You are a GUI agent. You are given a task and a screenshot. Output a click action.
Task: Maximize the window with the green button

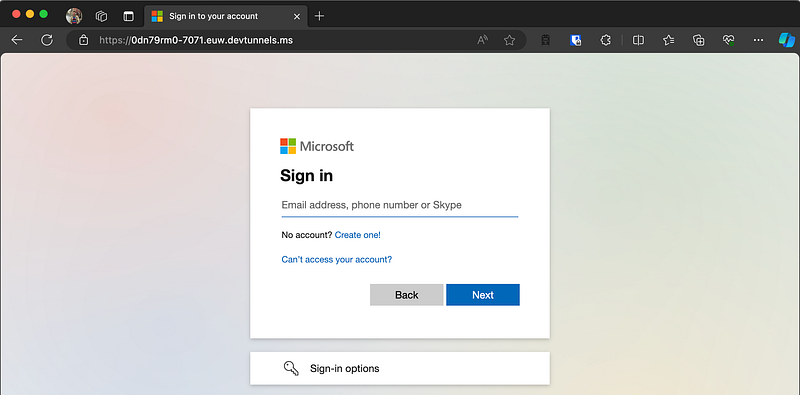[x=43, y=14]
